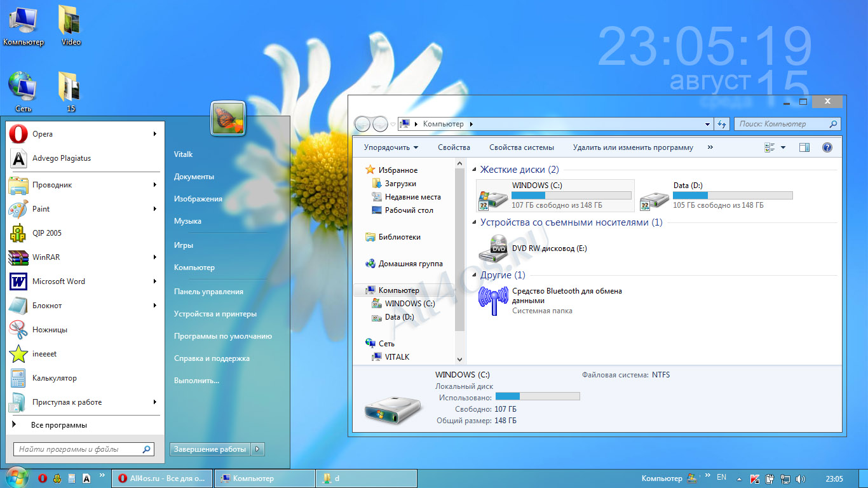Viewport: 868px width, 488px height.
Task: Open the ineeeet star shortcut
Action: pos(85,354)
